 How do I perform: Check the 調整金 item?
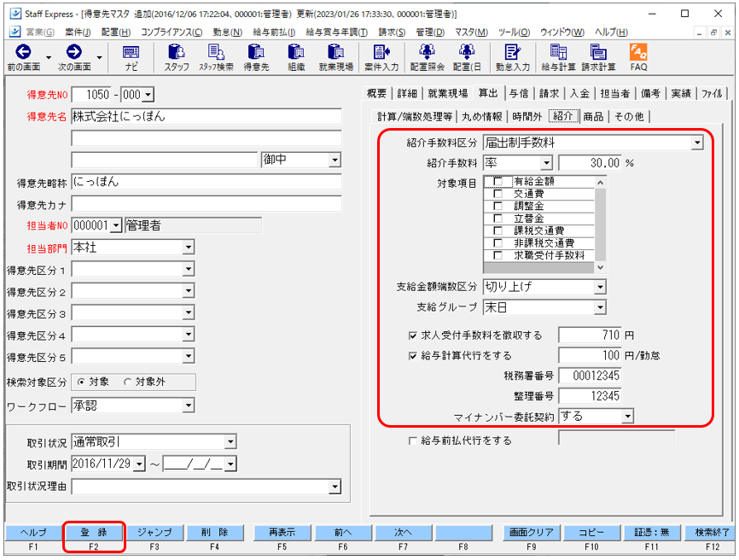tap(498, 206)
